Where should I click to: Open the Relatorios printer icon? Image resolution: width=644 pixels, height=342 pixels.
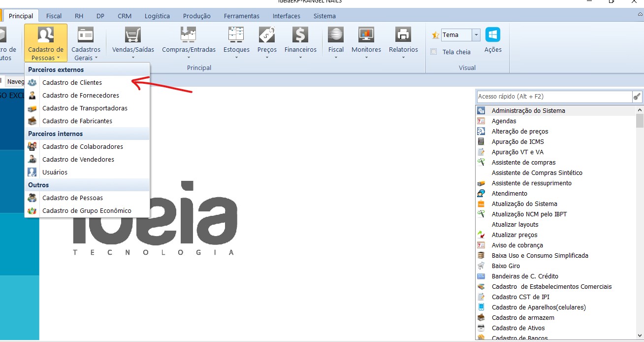[x=403, y=35]
